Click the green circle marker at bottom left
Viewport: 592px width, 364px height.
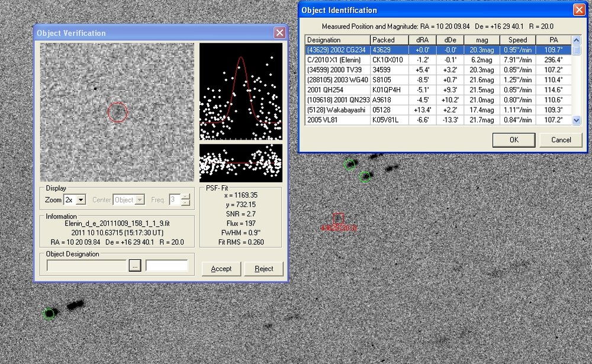(x=50, y=314)
